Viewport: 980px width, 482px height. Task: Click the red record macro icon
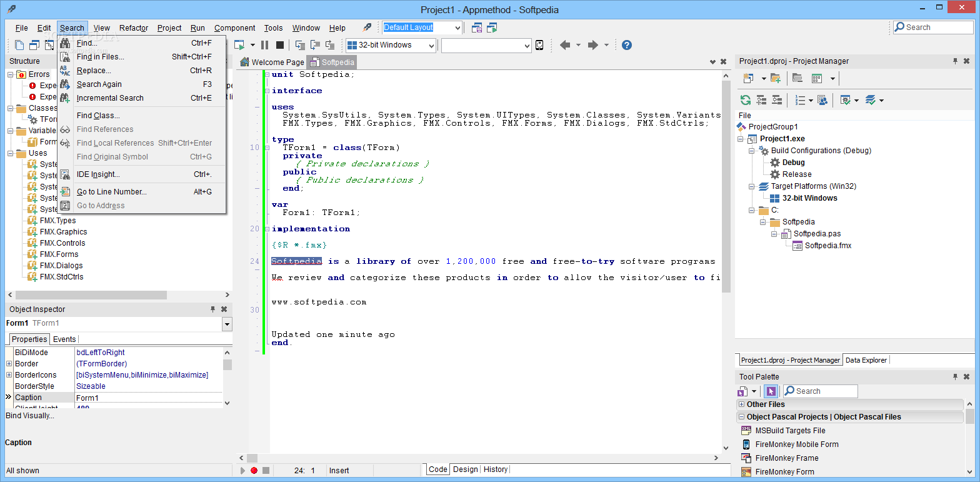pyautogui.click(x=254, y=470)
